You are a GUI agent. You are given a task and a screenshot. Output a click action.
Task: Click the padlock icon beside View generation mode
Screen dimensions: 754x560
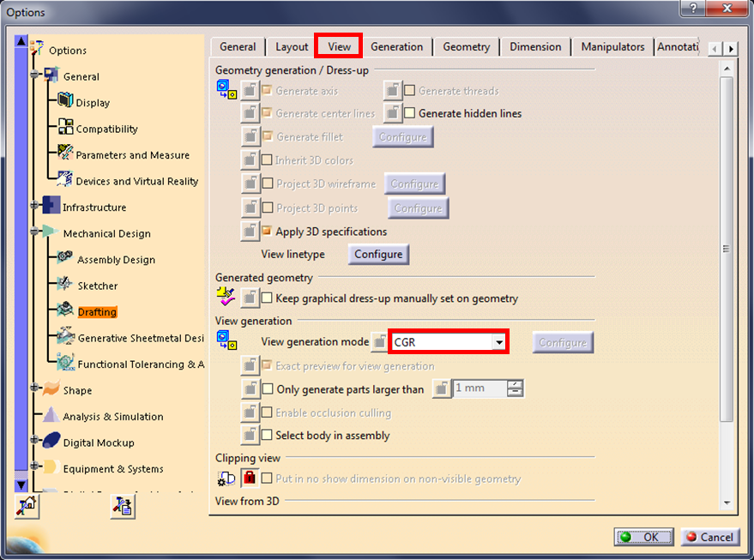pos(378,341)
